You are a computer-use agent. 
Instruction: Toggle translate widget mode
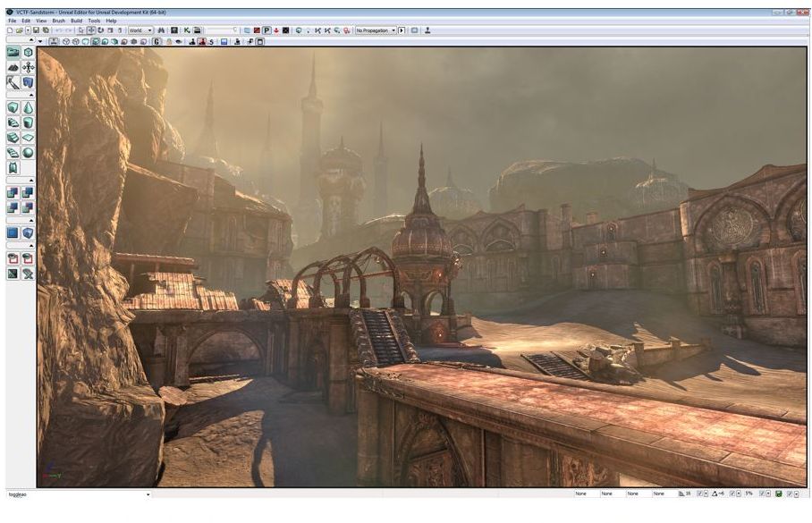(x=91, y=30)
